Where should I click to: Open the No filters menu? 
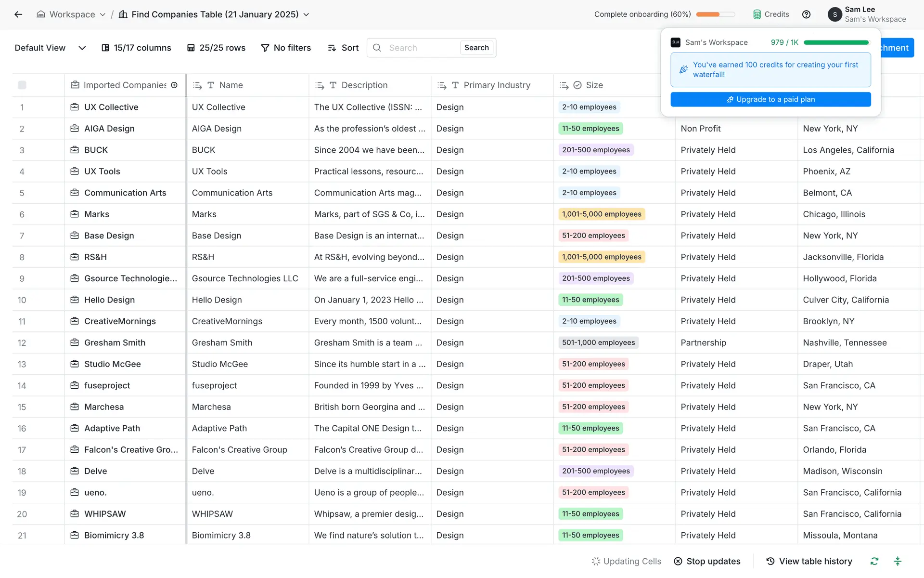(286, 48)
